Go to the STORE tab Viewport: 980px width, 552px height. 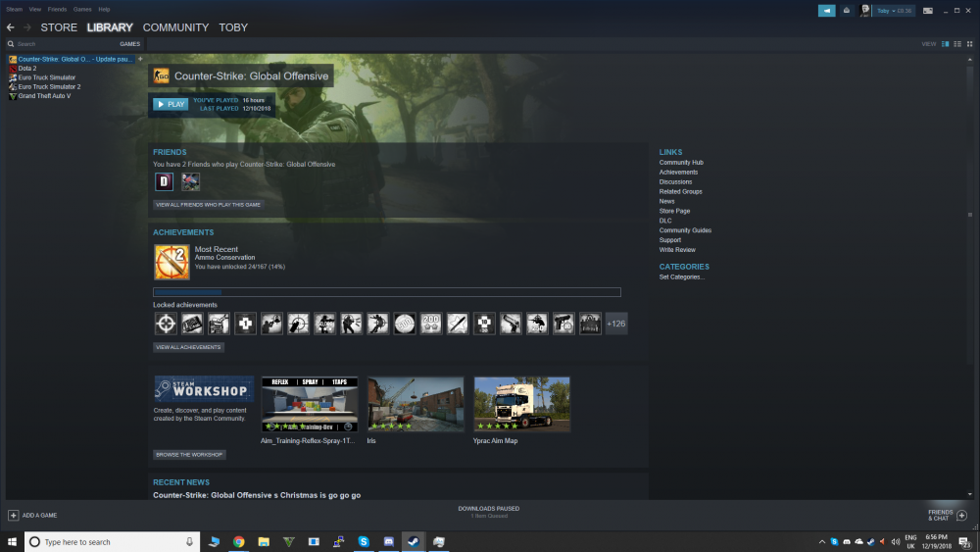pos(59,27)
